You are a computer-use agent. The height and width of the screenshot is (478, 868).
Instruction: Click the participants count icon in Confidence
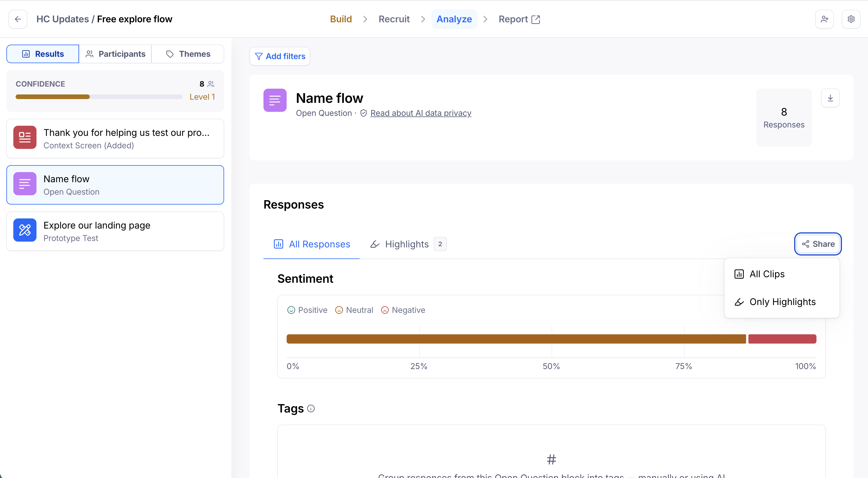coord(211,84)
